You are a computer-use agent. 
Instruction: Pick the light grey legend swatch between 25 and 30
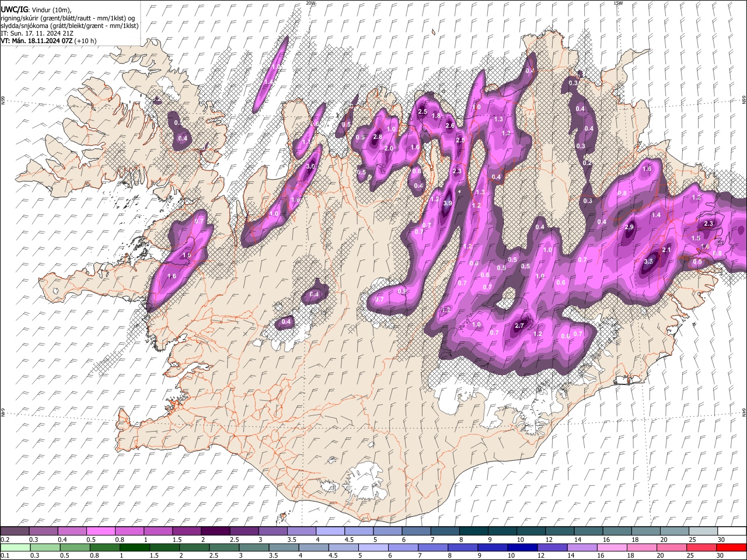coord(703,531)
